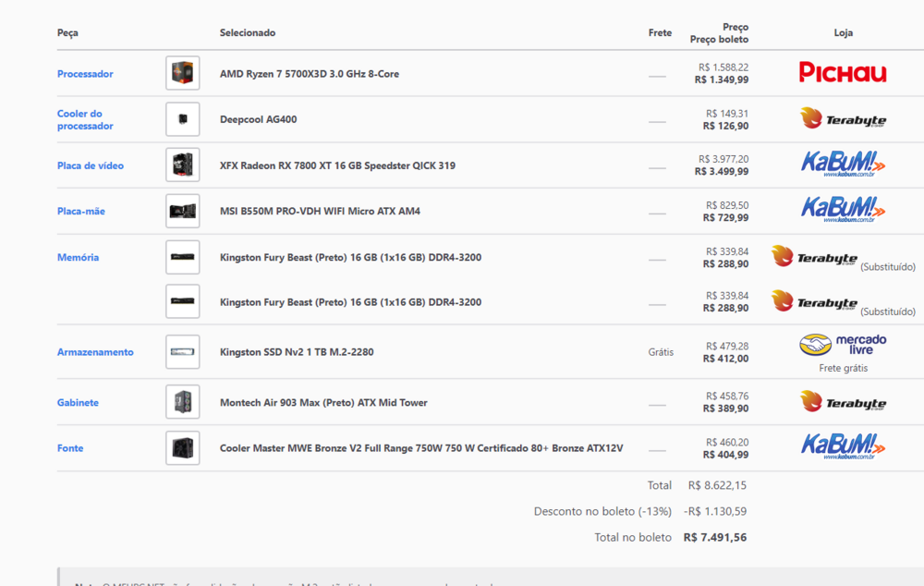The width and height of the screenshot is (924, 586).
Task: Click the Peça column header
Action: coord(67,33)
